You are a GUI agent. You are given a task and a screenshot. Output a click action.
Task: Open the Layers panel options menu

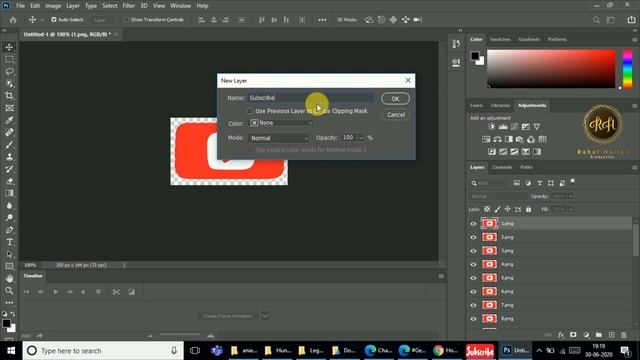(x=634, y=167)
